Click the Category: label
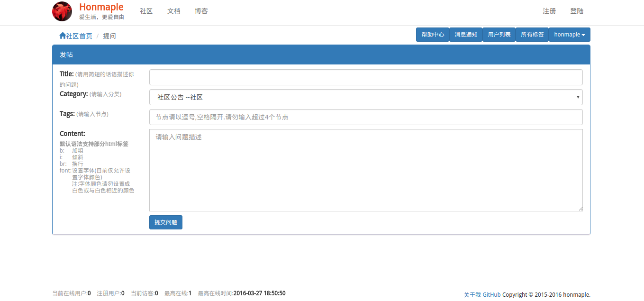The width and height of the screenshot is (644, 301). tap(74, 94)
